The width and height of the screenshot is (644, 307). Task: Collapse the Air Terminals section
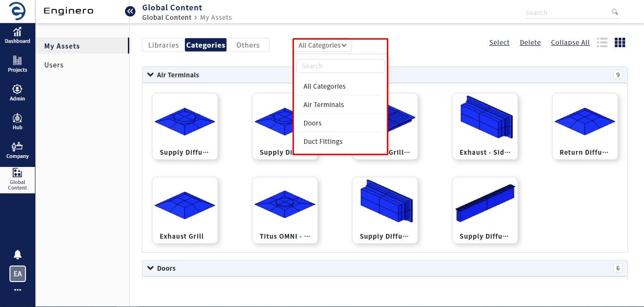[x=151, y=75]
